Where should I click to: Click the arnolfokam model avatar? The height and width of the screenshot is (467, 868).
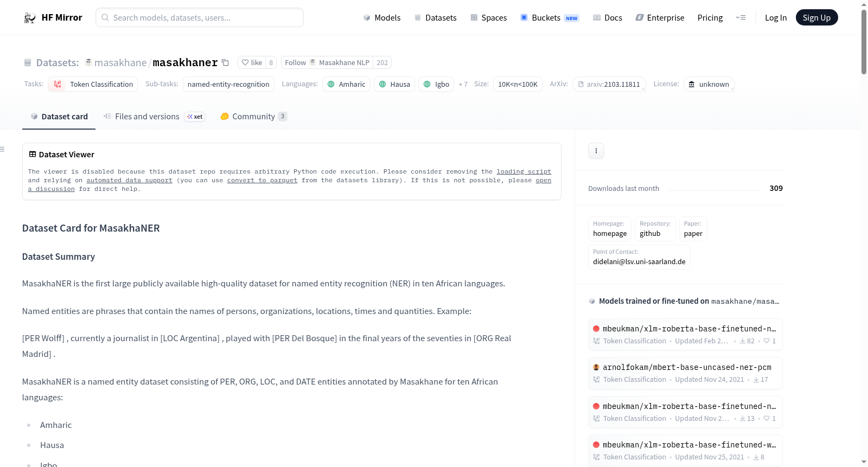click(x=596, y=367)
